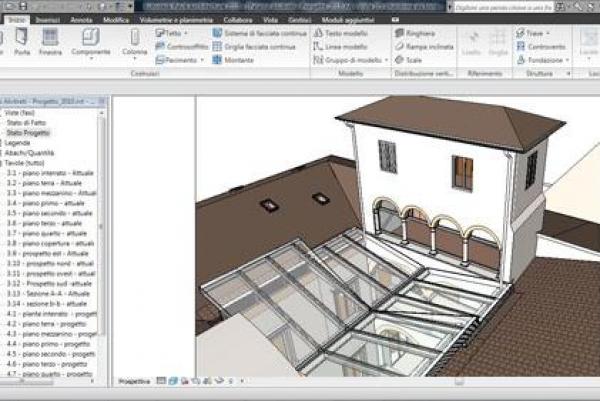
Task: Switch to the Annota ribbon tab
Action: click(83, 19)
